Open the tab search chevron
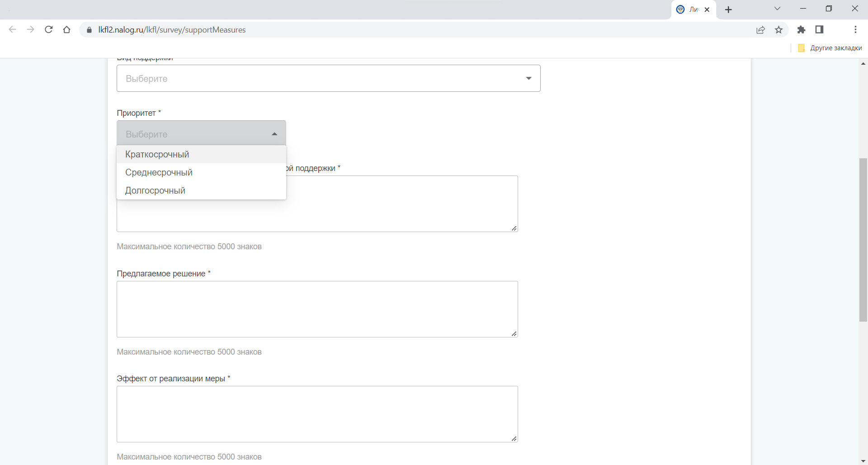 click(777, 9)
